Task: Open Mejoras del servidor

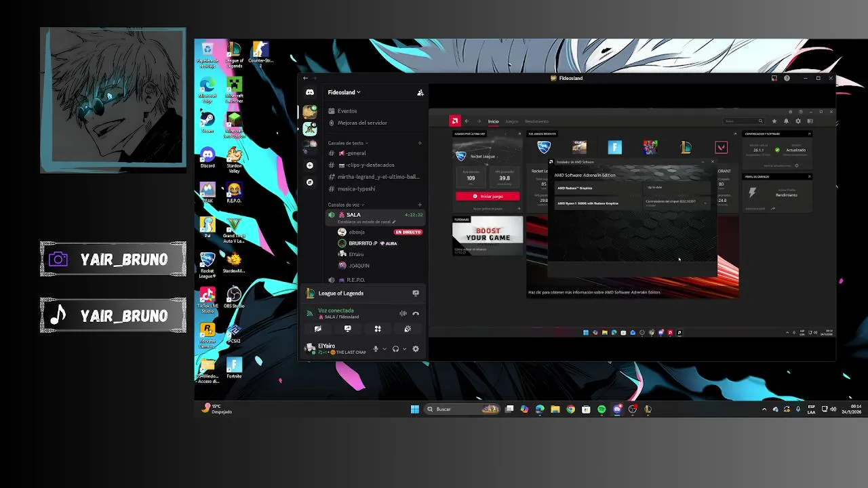Action: click(376, 123)
